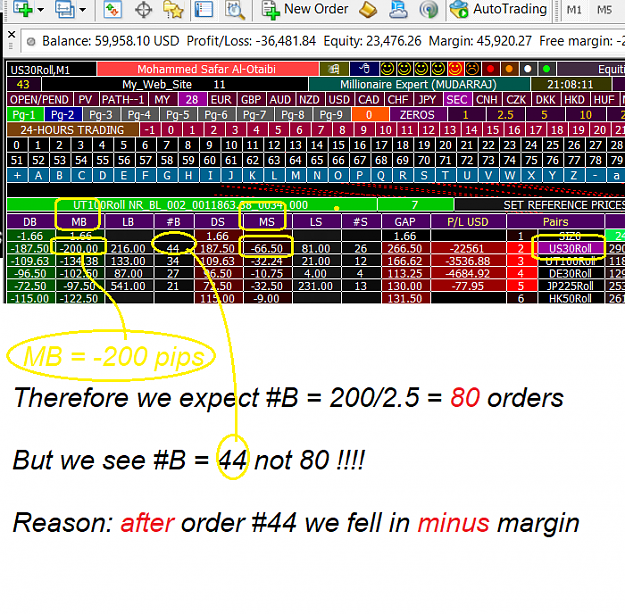Image resolution: width=625 pixels, height=614 pixels.
Task: Open the New Chart dropdown arrow
Action: [41, 10]
